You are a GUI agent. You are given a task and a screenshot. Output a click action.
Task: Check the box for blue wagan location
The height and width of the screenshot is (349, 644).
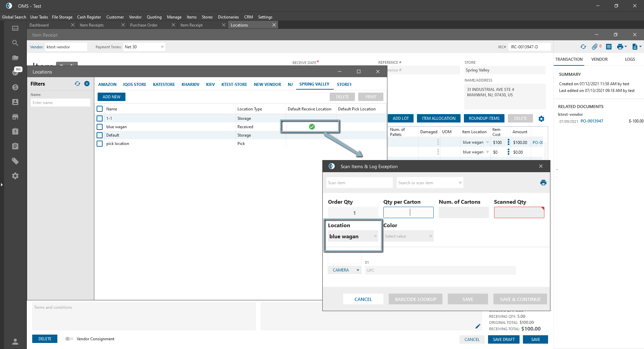click(x=100, y=127)
